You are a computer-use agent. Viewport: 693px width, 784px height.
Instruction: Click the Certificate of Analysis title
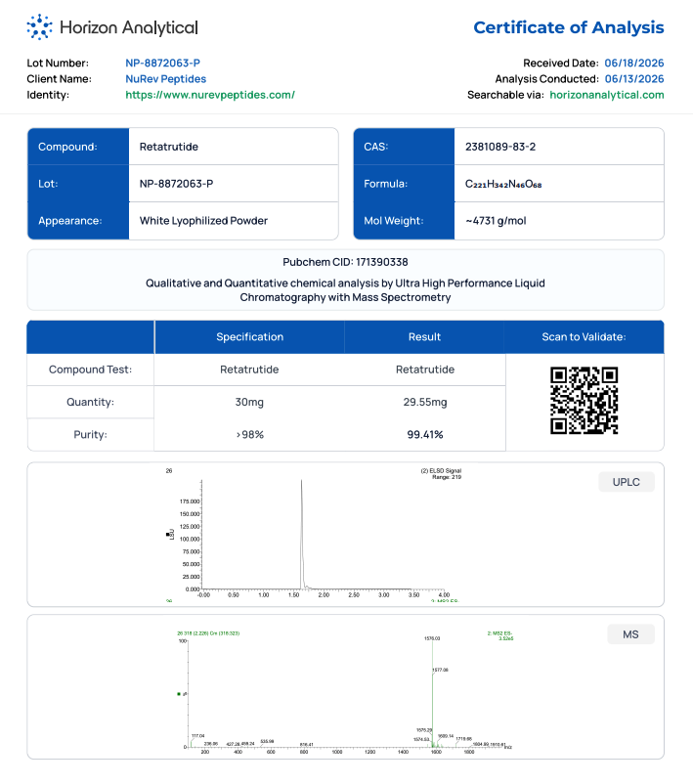[x=569, y=27]
